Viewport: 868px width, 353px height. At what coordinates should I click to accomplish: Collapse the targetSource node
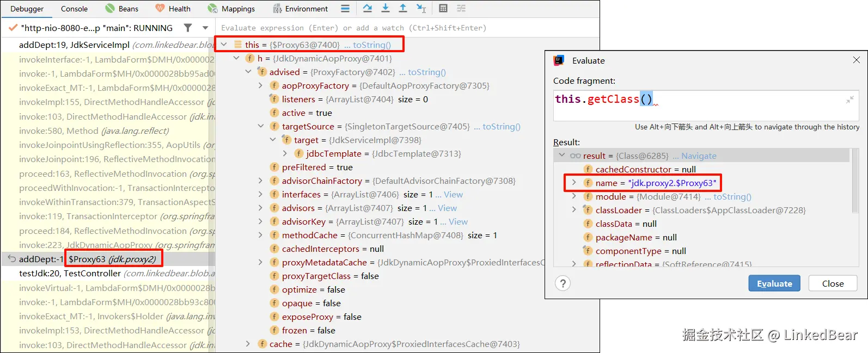260,126
